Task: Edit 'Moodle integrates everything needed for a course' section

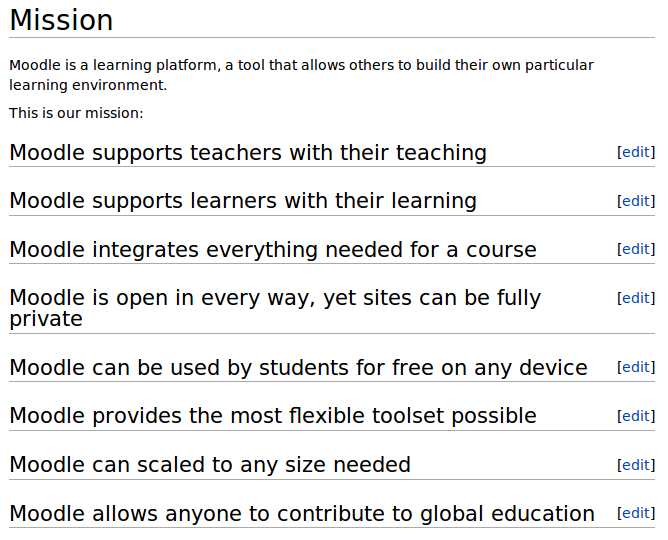Action: pos(636,249)
